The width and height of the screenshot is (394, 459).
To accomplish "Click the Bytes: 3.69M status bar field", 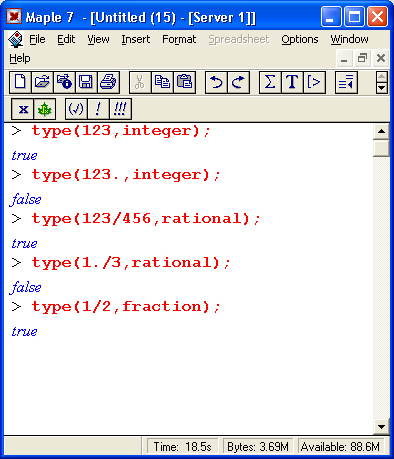I will 258,446.
